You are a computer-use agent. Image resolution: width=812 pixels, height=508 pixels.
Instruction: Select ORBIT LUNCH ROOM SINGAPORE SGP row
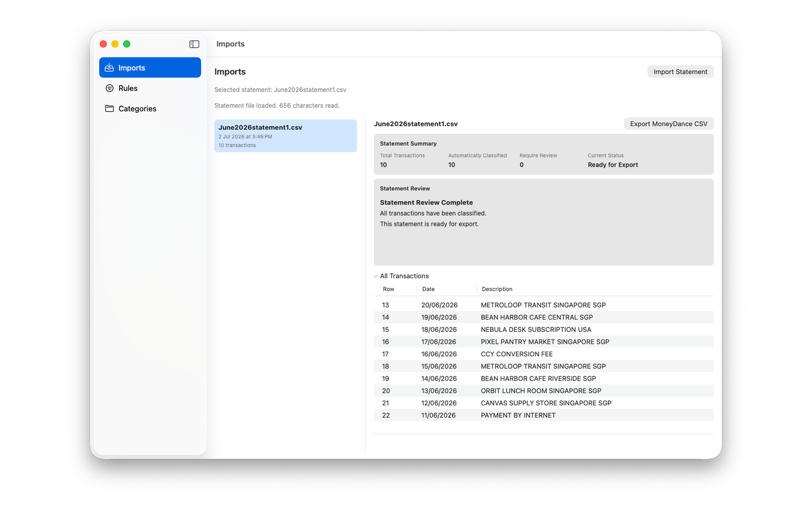pos(544,391)
